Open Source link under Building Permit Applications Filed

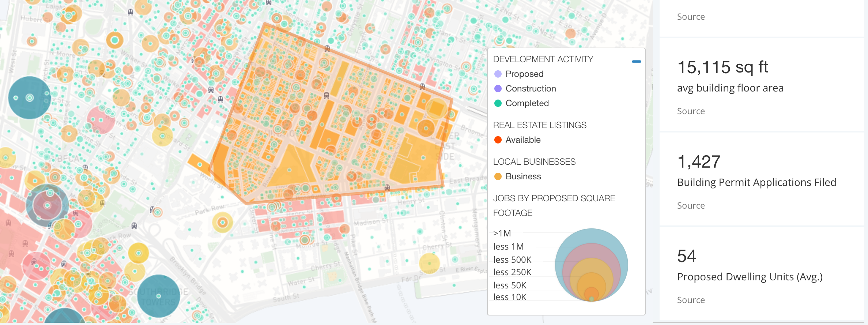pos(691,206)
